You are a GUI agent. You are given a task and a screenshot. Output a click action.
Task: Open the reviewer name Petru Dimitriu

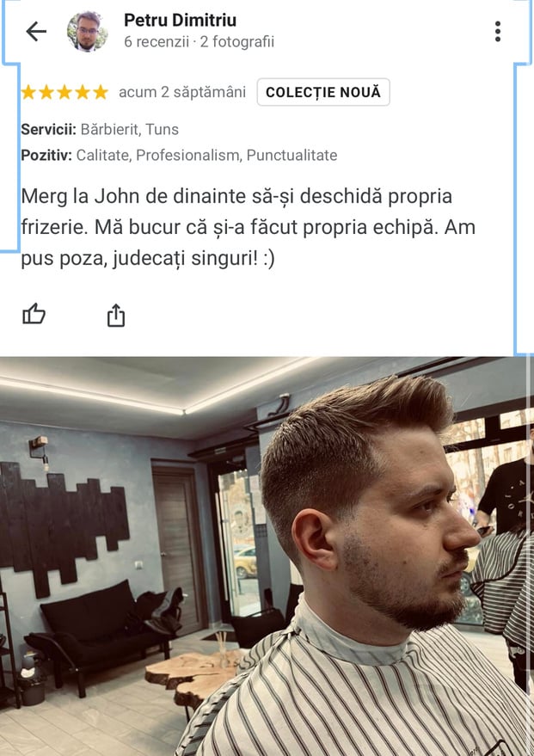pyautogui.click(x=181, y=21)
